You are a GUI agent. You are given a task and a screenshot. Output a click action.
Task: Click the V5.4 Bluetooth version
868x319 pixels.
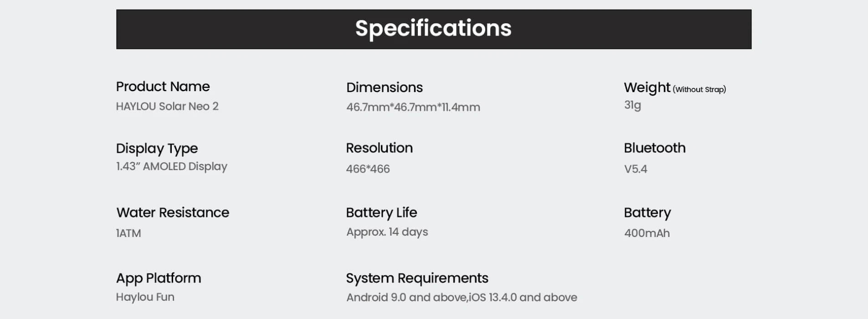(636, 169)
